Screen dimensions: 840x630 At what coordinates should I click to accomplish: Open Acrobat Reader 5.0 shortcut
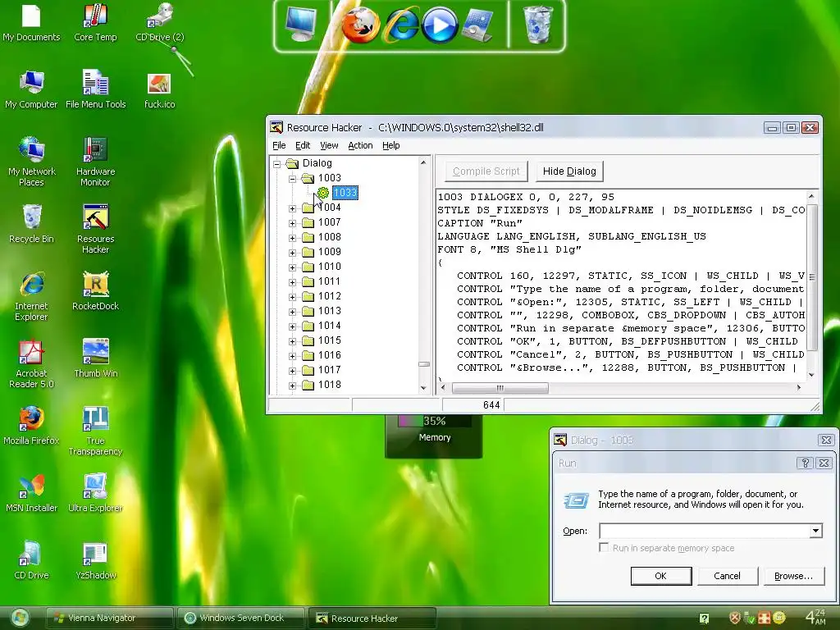coord(32,363)
